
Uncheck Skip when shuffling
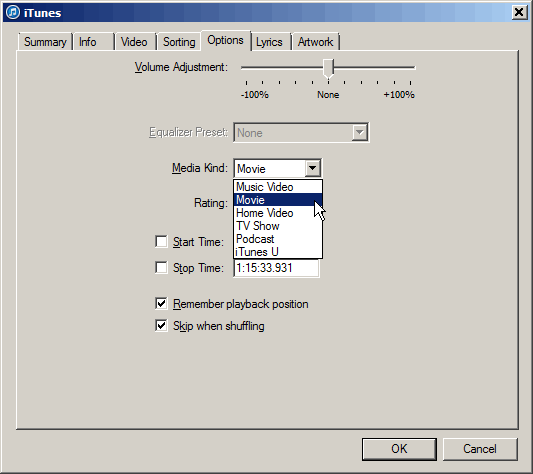(x=161, y=326)
